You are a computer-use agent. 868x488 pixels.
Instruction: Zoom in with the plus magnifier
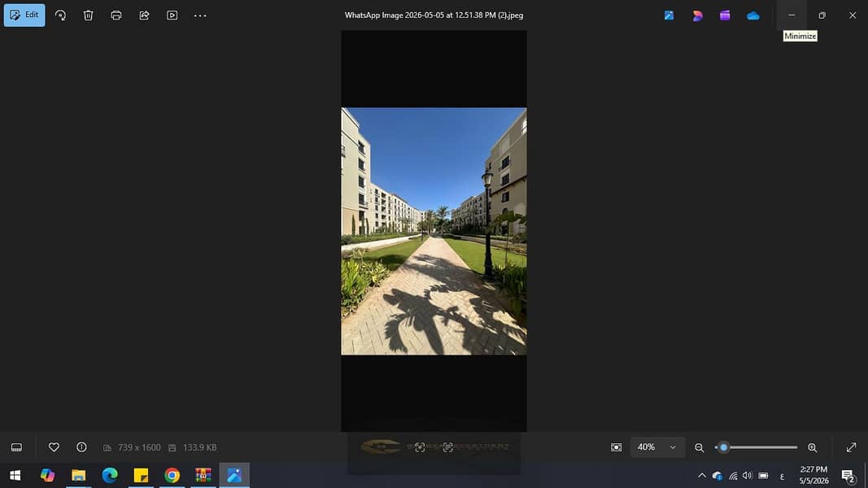[x=812, y=447]
